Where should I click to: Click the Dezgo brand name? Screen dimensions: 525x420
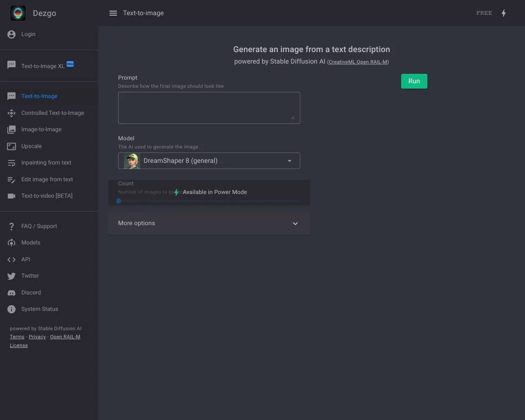click(x=44, y=13)
